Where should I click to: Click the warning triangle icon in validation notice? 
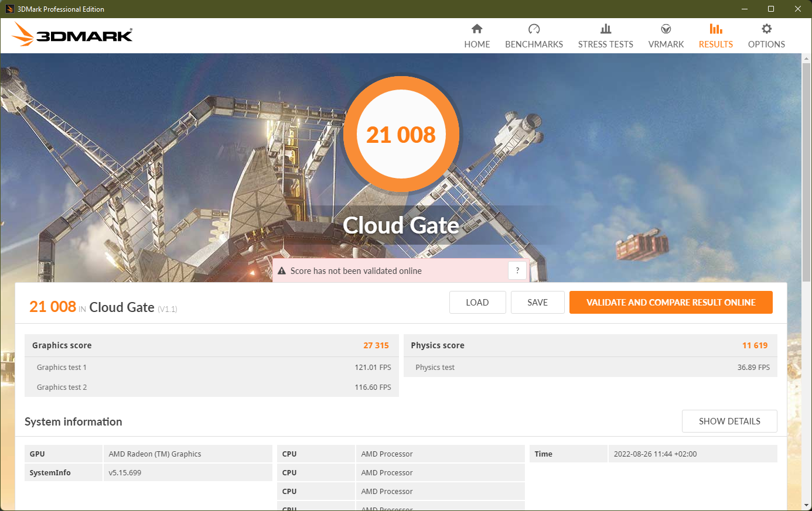point(282,271)
